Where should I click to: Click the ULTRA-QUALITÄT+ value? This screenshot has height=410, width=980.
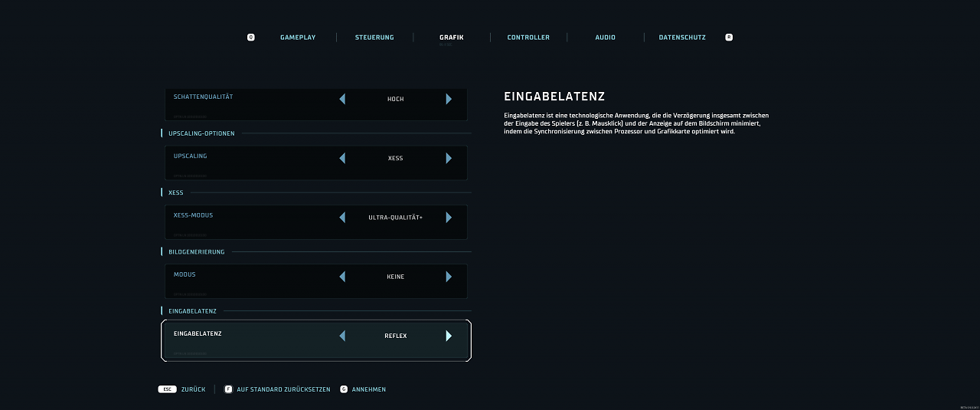[395, 218]
